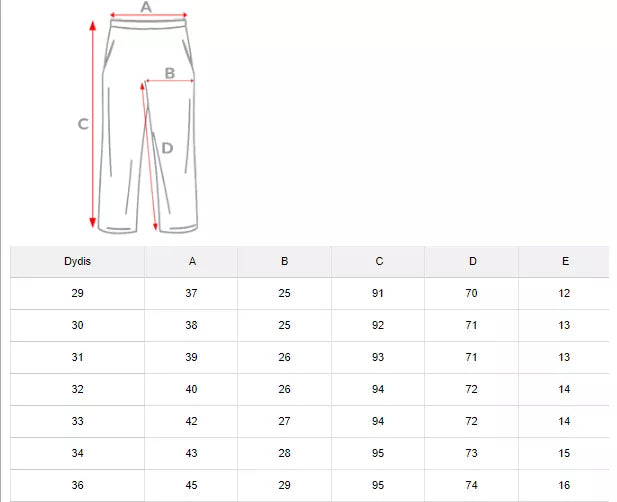The height and width of the screenshot is (502, 617).
Task: Click the letter A label above the waistband
Action: [x=146, y=7]
